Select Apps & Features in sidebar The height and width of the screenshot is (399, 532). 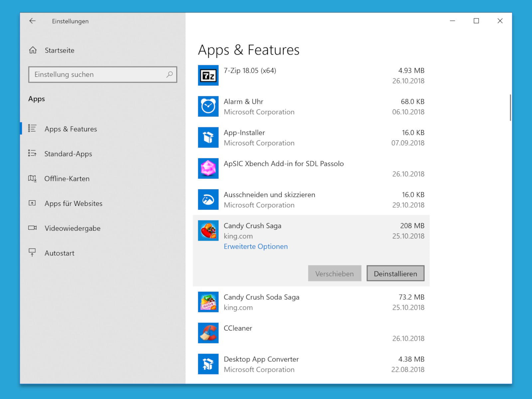[x=71, y=129]
